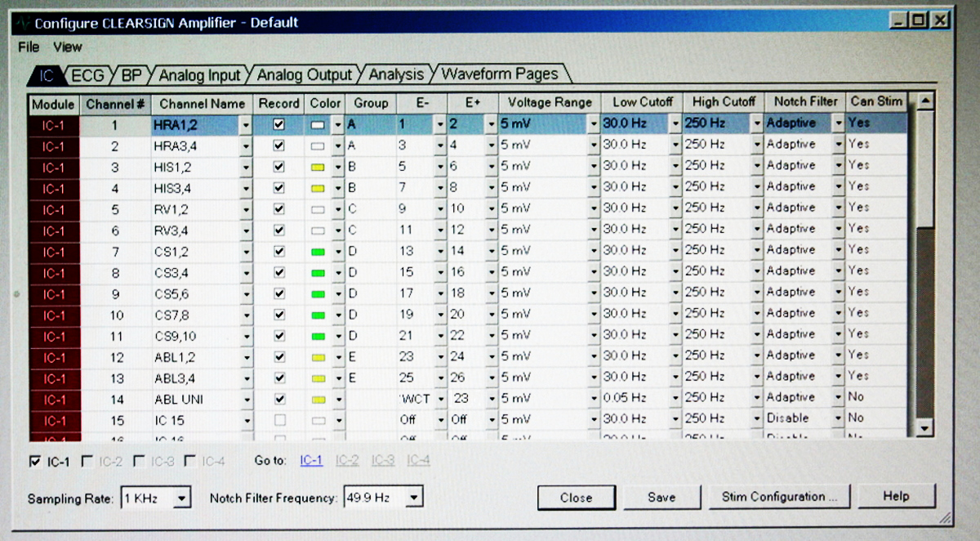Image resolution: width=980 pixels, height=541 pixels.
Task: Click the scrollbar down arrow
Action: pos(924,428)
